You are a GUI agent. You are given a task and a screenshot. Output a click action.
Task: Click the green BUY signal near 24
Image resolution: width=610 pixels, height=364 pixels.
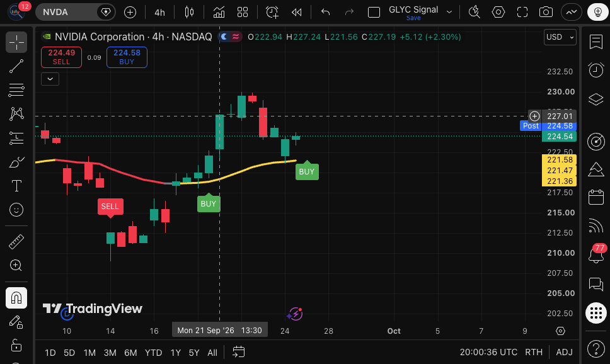tap(307, 171)
